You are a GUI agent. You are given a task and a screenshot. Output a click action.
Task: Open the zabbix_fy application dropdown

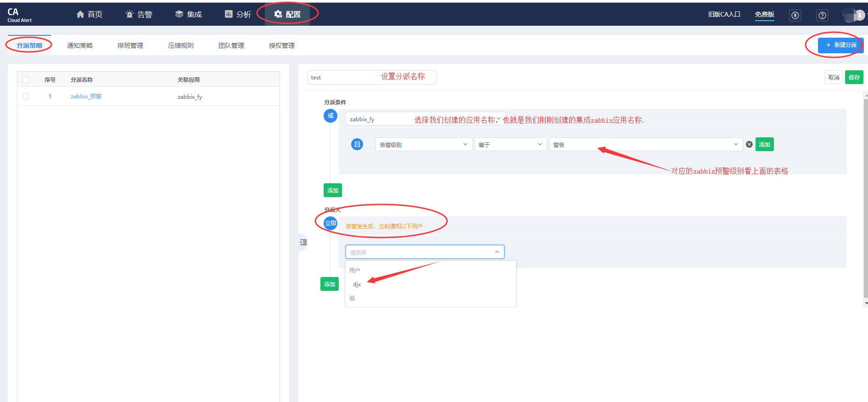426,119
